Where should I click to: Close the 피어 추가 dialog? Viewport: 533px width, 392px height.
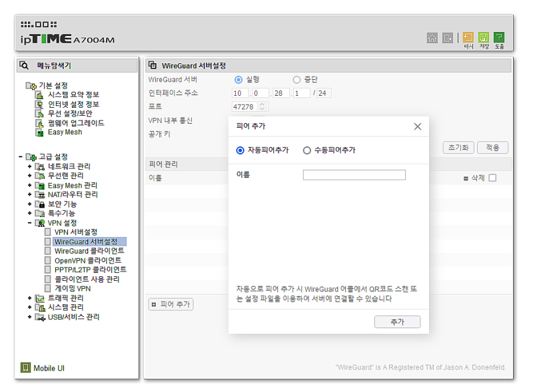pos(418,126)
